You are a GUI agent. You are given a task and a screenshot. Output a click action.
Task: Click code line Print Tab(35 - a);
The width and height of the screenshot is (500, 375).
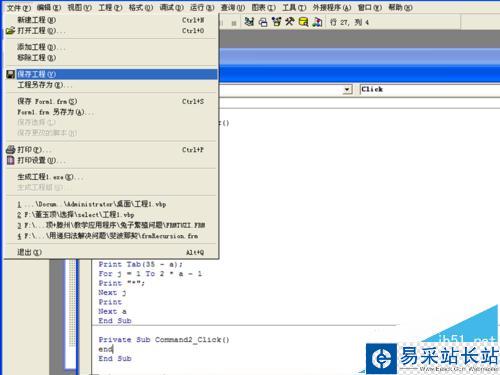tap(140, 264)
